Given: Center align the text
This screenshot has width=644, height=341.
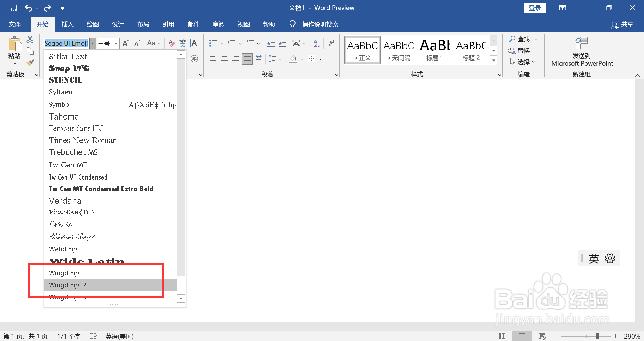Looking at the screenshot, I should (224, 59).
